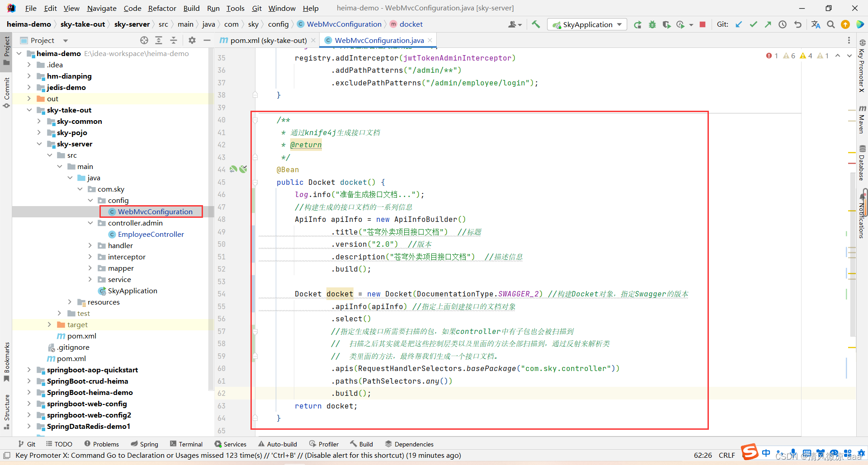Show Git history clock icon
The image size is (868, 465).
pyautogui.click(x=783, y=24)
